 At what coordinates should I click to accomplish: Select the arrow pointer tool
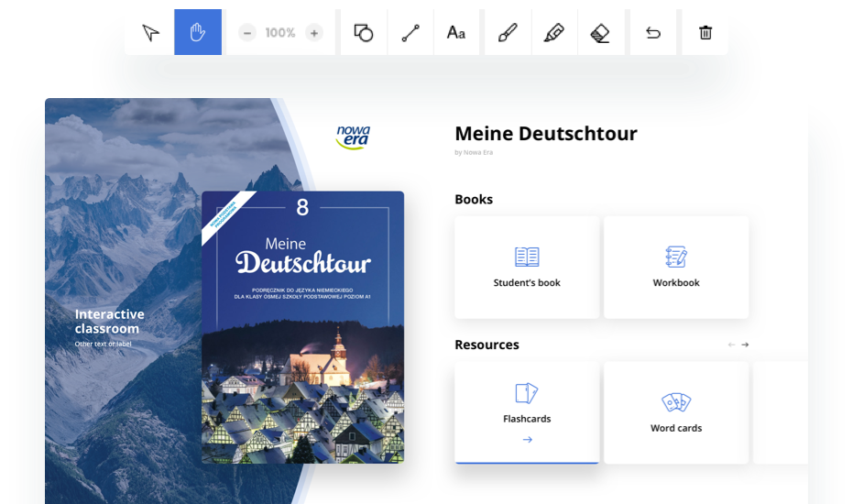(x=151, y=33)
